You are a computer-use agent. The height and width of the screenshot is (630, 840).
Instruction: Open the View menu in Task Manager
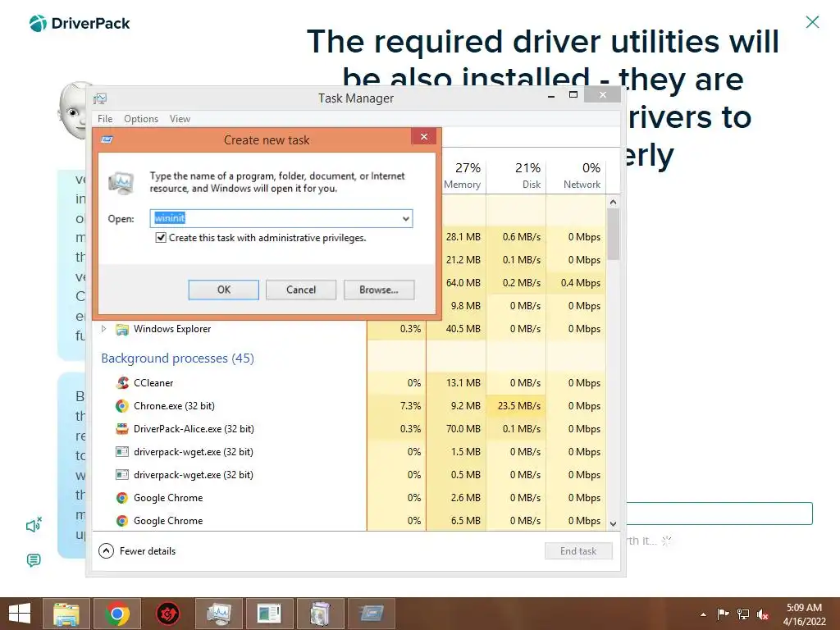[x=180, y=119]
